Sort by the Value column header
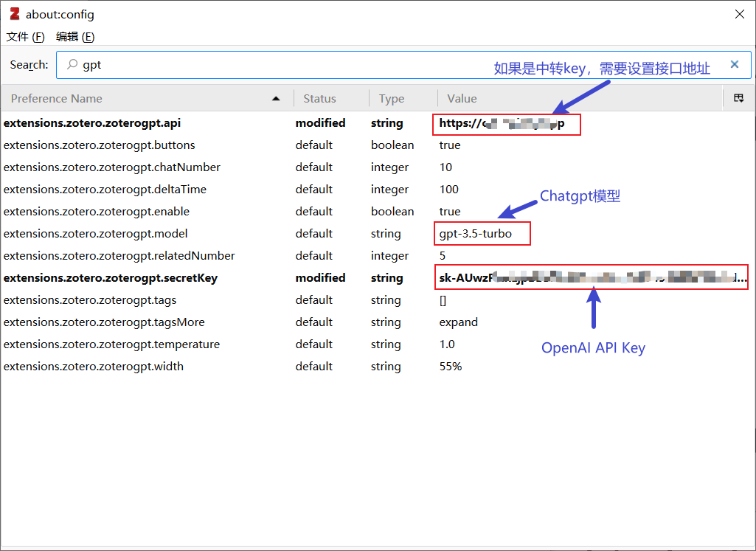This screenshot has height=551, width=756. pos(580,98)
